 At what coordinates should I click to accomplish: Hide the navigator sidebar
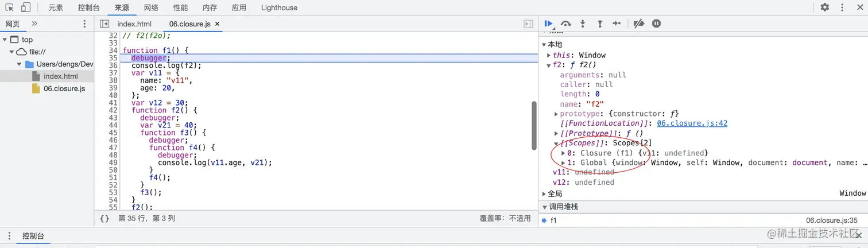(x=104, y=24)
